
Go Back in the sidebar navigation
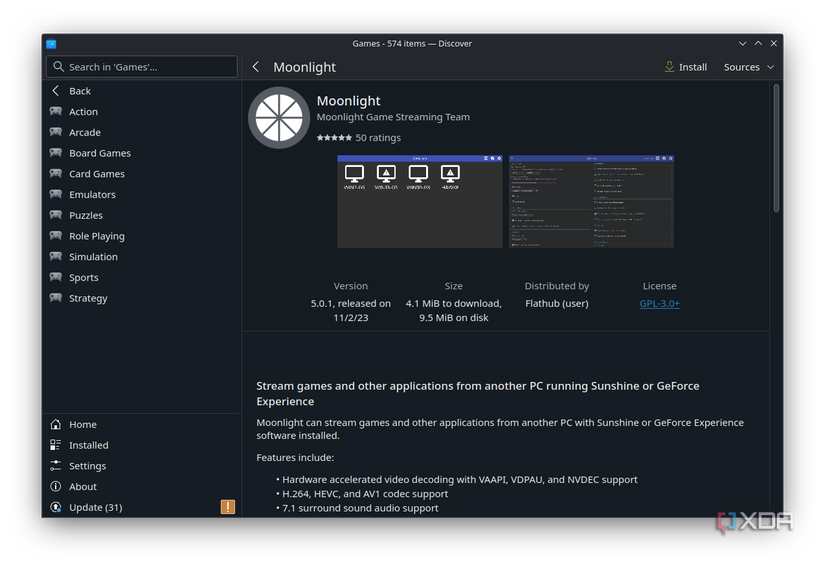[x=79, y=91]
